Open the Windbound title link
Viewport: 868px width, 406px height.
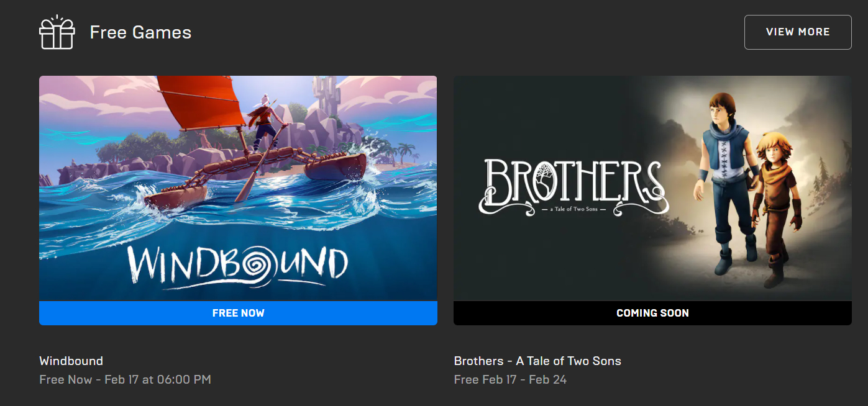click(71, 361)
